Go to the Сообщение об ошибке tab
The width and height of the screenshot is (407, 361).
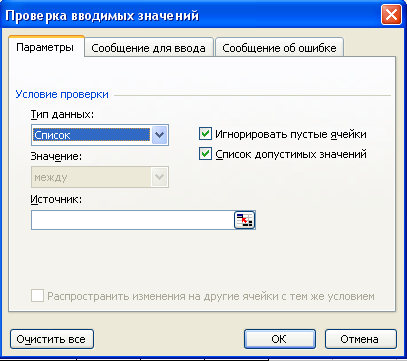(x=279, y=48)
